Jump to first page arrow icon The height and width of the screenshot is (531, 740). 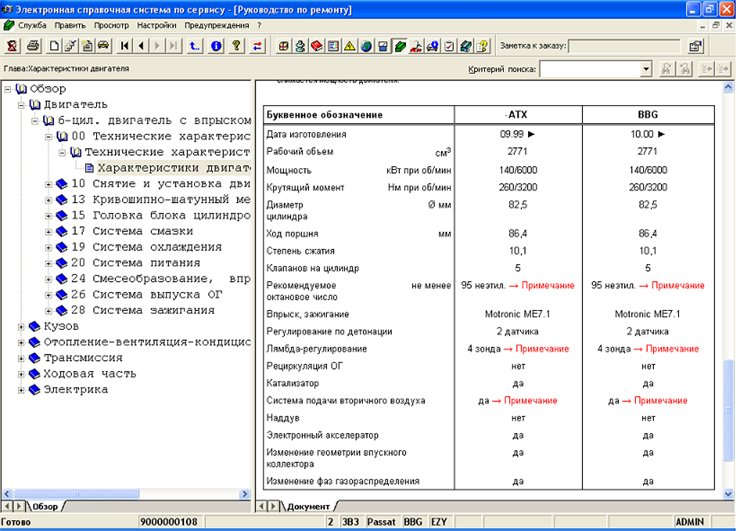pos(125,46)
